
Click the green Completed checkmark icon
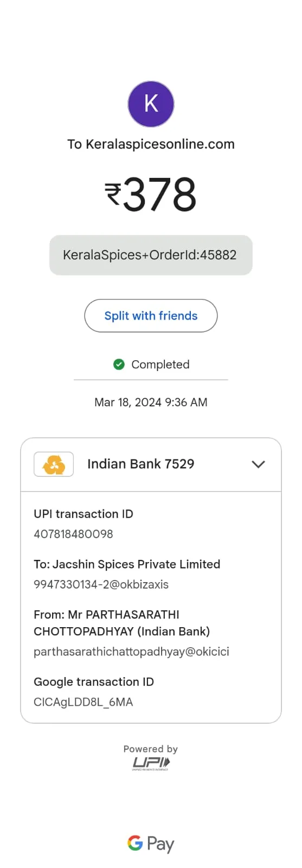[119, 364]
